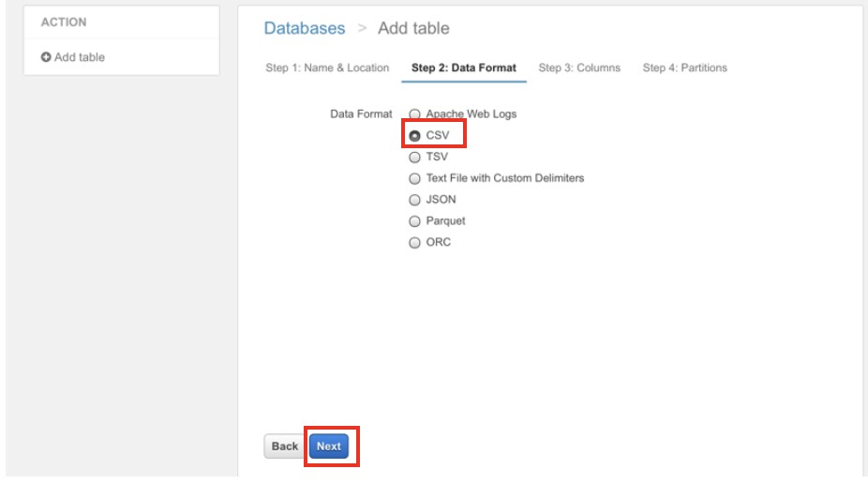Click the blue Next button
This screenshot has height=484, width=868.
(x=328, y=447)
